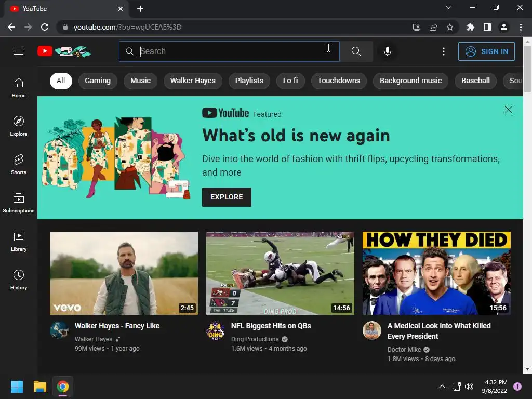Screen dimensions: 532x399
Task: Bookmark this page with star icon
Action: (x=449, y=27)
